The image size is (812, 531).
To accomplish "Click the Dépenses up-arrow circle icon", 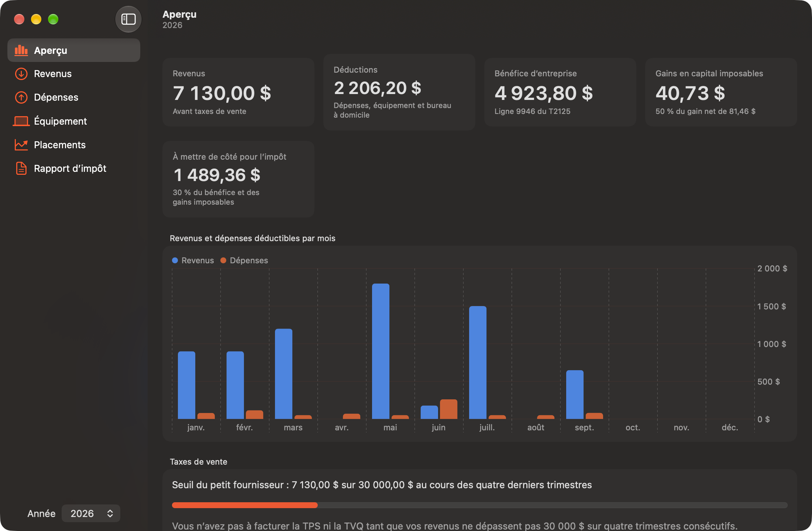I will [21, 97].
